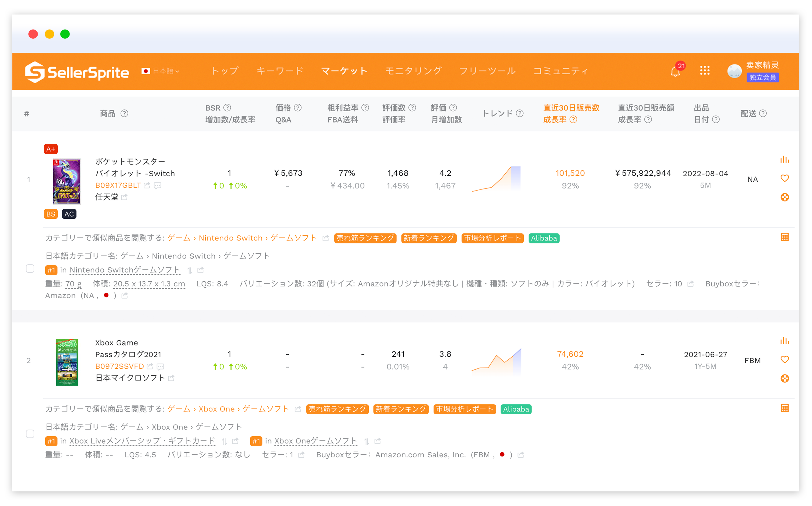Tick the checkbox for the Xbox Game Pass product
Viewport: 812px width, 506px height.
(30, 434)
